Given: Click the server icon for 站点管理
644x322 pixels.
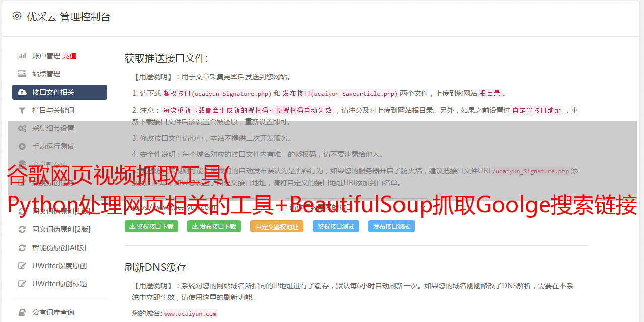Looking at the screenshot, I should click(22, 74).
